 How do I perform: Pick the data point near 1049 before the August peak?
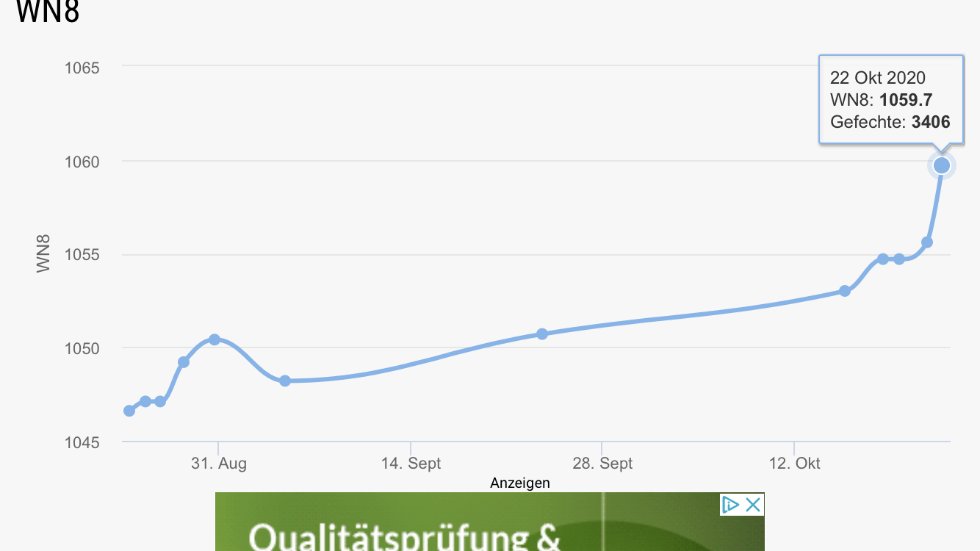click(184, 362)
